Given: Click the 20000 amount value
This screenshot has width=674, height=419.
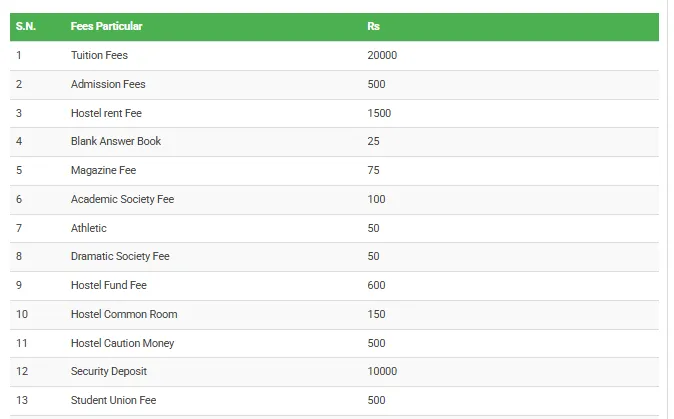Looking at the screenshot, I should [x=382, y=55].
